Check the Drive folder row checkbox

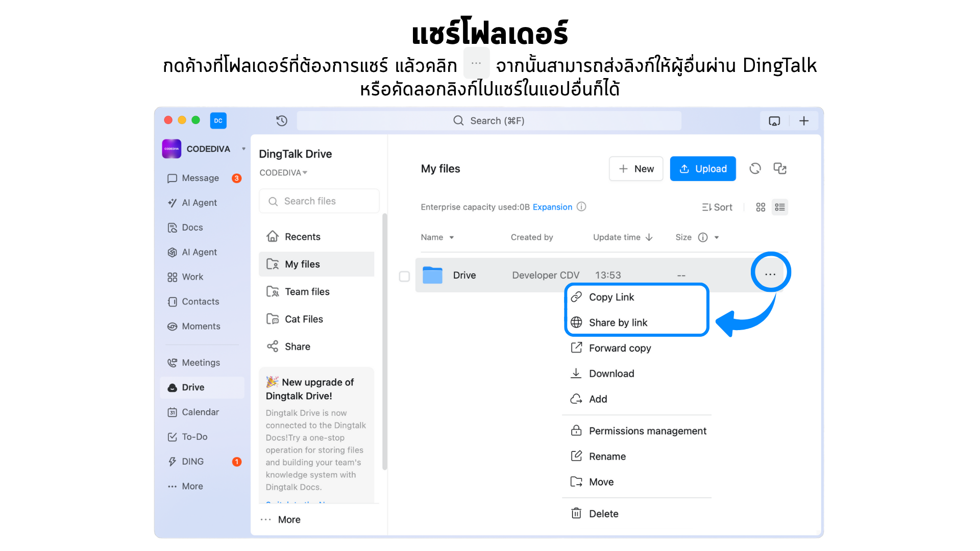(404, 276)
